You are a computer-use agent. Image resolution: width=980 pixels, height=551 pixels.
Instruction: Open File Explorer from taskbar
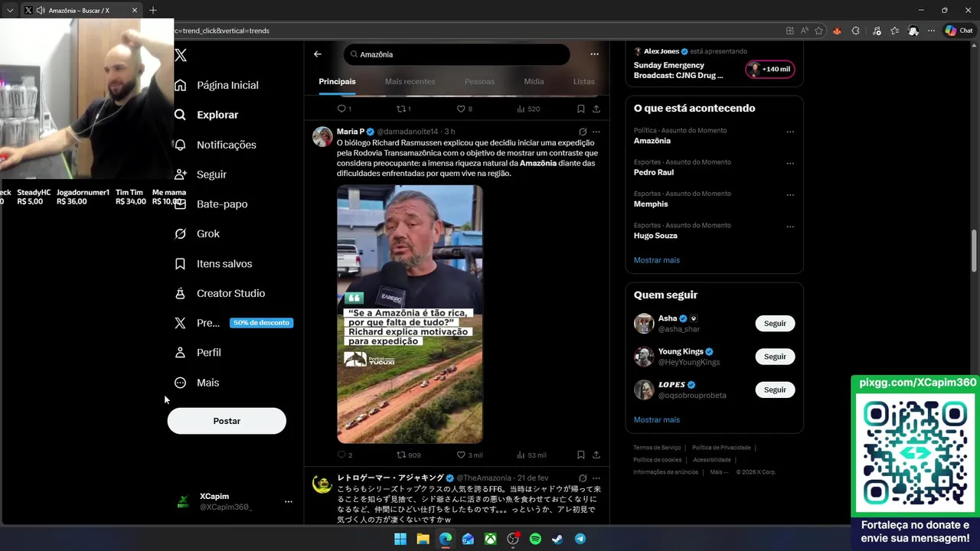(x=423, y=539)
